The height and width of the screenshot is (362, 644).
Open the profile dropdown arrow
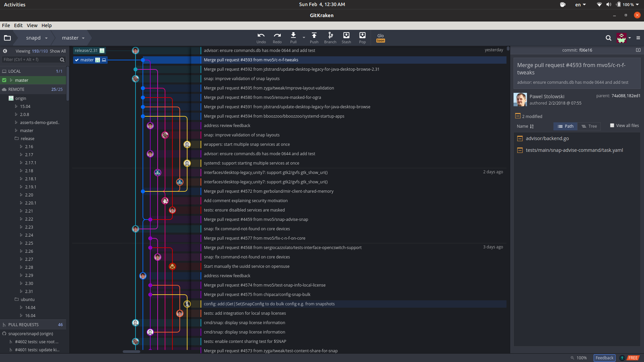pyautogui.click(x=630, y=38)
